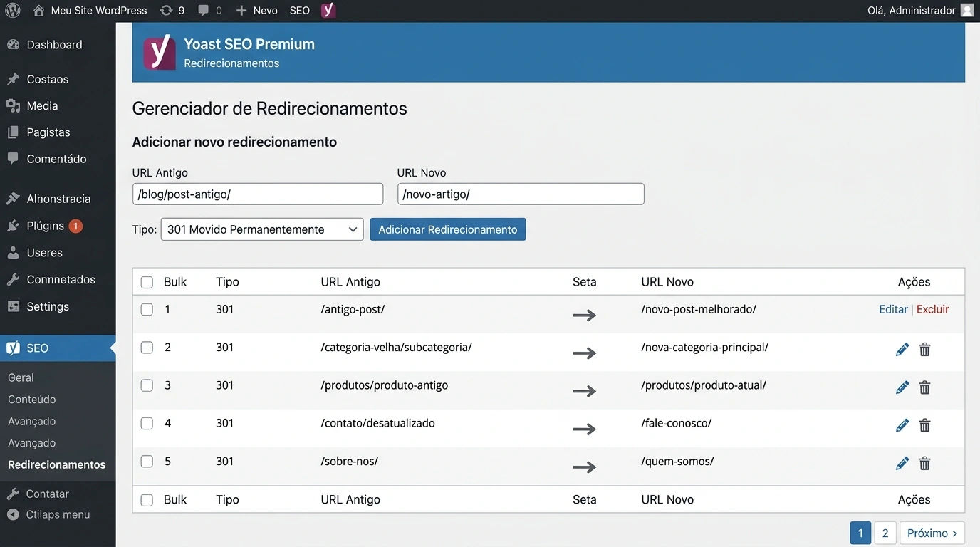Click the /produtos/produto-atual/ cell
The width and height of the screenshot is (980, 547).
pyautogui.click(x=704, y=385)
